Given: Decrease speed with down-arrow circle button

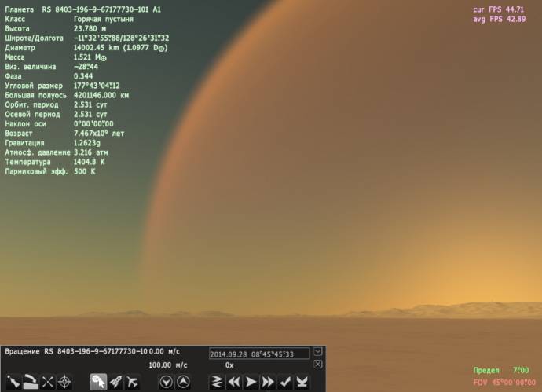Looking at the screenshot, I should (167, 382).
